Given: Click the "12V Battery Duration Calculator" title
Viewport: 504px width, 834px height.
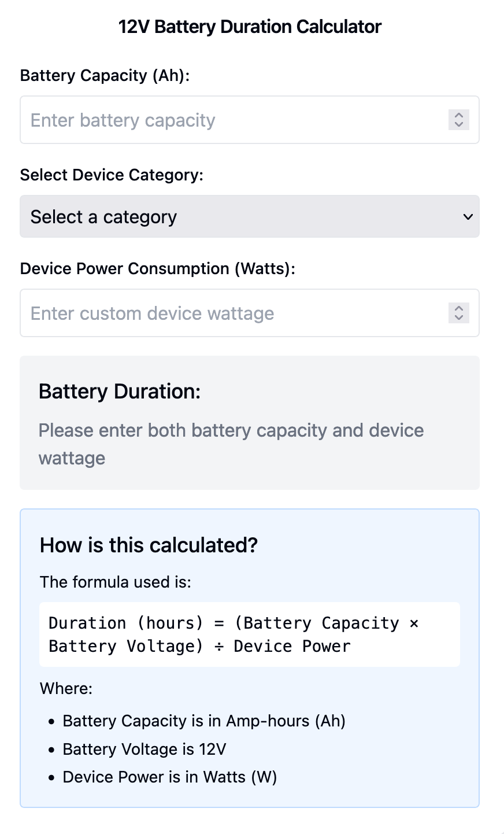Looking at the screenshot, I should click(x=250, y=27).
